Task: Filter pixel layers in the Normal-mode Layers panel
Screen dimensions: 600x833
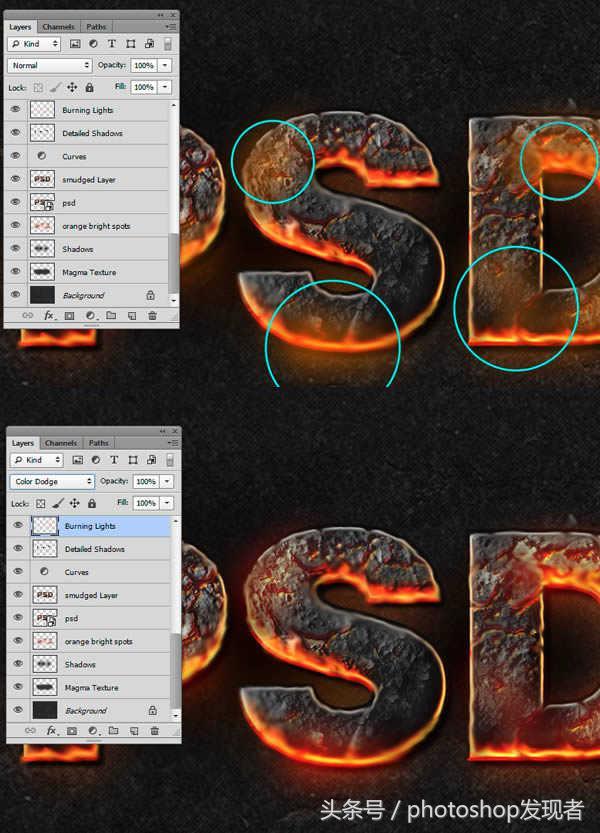Action: (x=75, y=44)
